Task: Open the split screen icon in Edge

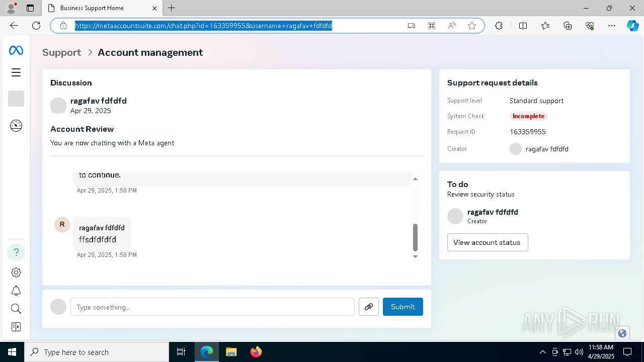Action: pyautogui.click(x=523, y=26)
